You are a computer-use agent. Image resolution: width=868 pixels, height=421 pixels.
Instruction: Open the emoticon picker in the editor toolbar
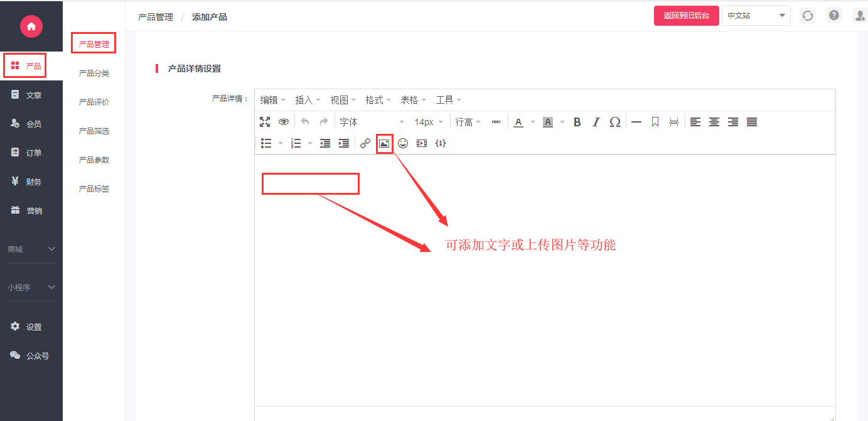403,143
